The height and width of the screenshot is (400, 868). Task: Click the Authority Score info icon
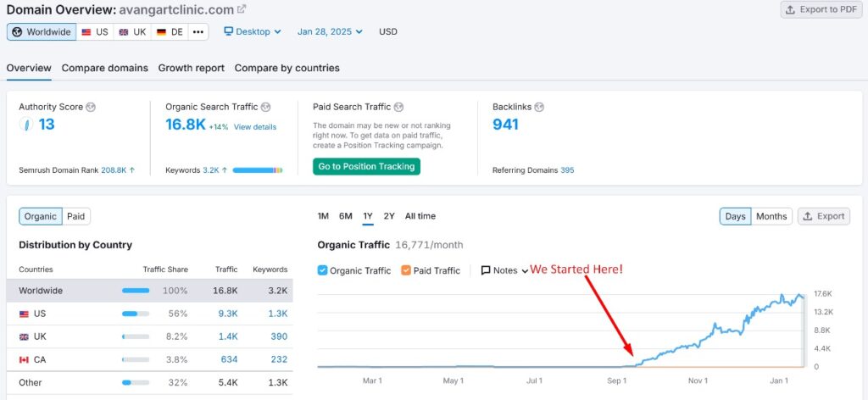pyautogui.click(x=91, y=108)
